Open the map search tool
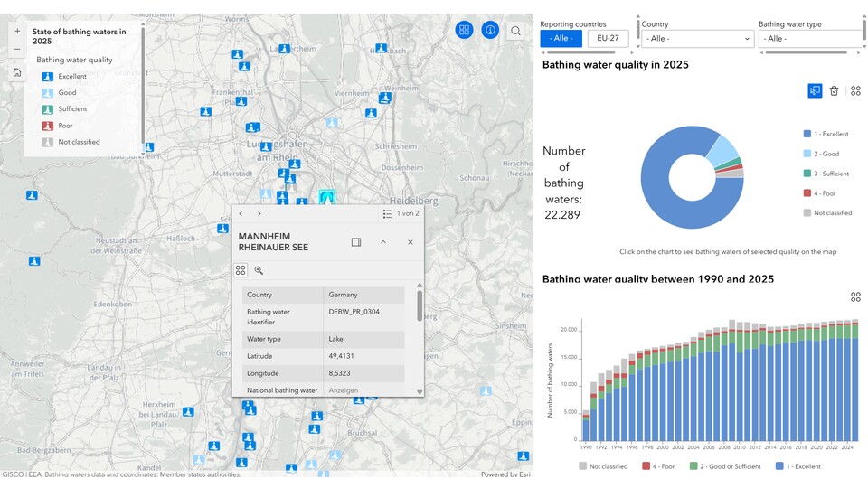Image resolution: width=868 pixels, height=488 pixels. click(515, 31)
